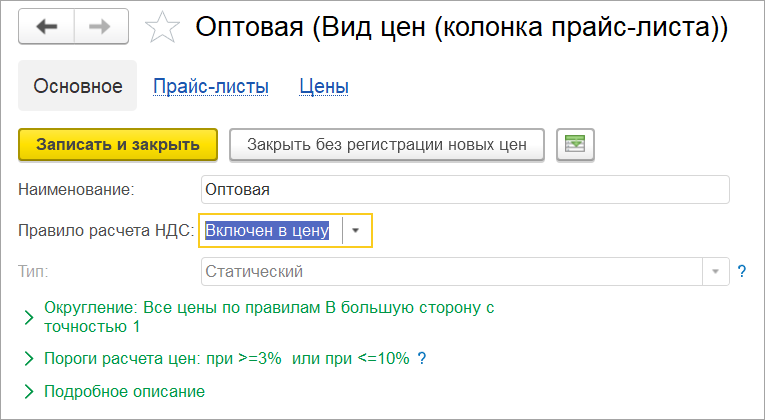Click the disabled Статический type field

[450, 271]
